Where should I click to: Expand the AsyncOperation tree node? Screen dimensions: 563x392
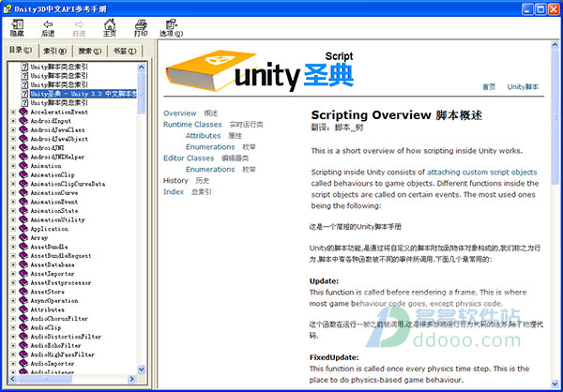click(x=13, y=300)
